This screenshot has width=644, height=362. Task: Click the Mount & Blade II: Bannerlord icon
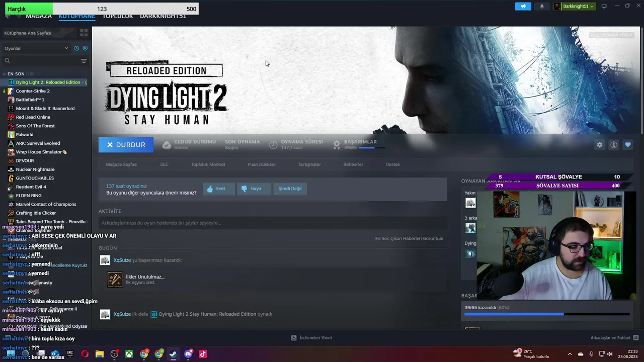coord(11,109)
